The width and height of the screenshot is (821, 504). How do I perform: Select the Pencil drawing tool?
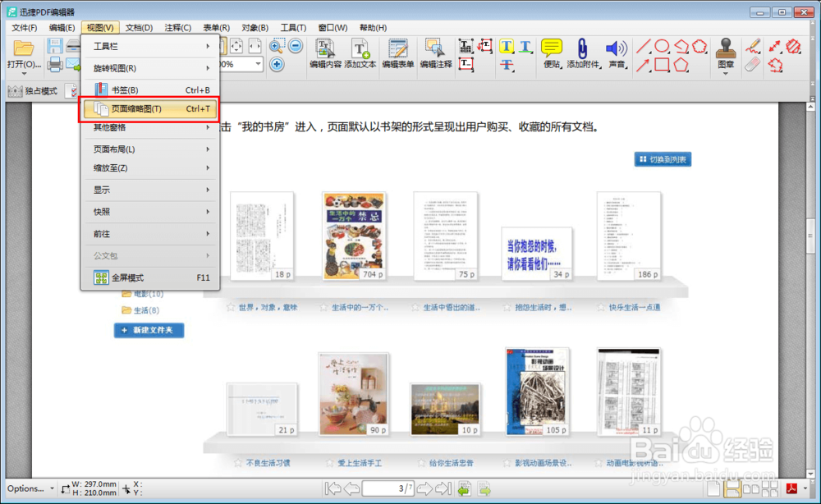753,47
